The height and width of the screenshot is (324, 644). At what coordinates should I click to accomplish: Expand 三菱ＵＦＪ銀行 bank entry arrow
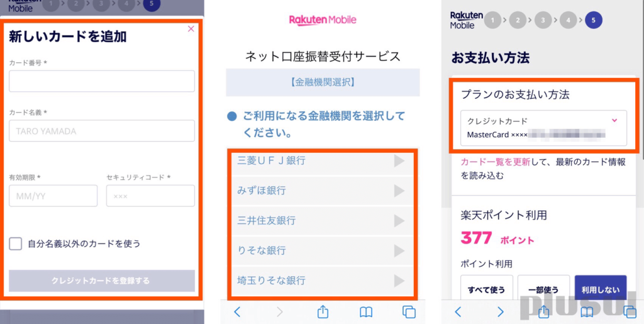(x=399, y=161)
